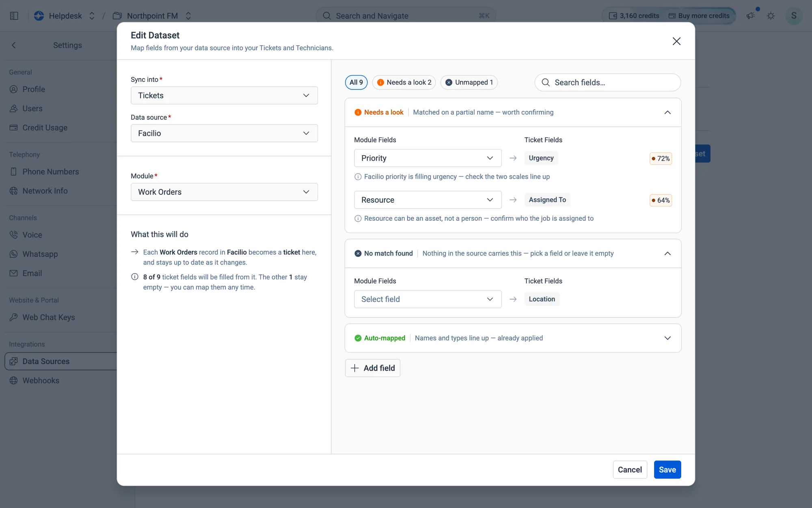The height and width of the screenshot is (508, 812).
Task: Save the dataset mapping
Action: tap(667, 470)
